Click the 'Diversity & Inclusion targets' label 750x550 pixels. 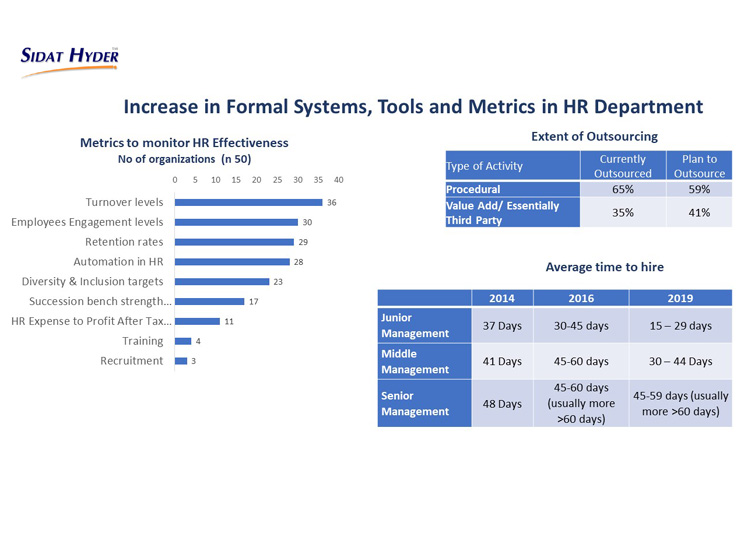point(92,282)
